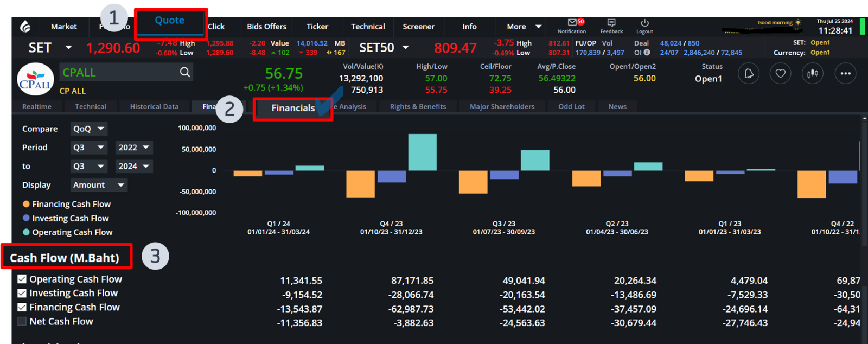Click the CP ALL company logo

point(35,79)
